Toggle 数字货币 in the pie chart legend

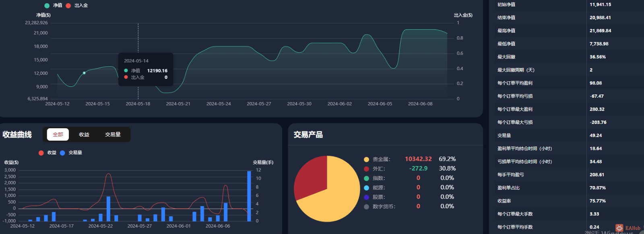(380, 207)
